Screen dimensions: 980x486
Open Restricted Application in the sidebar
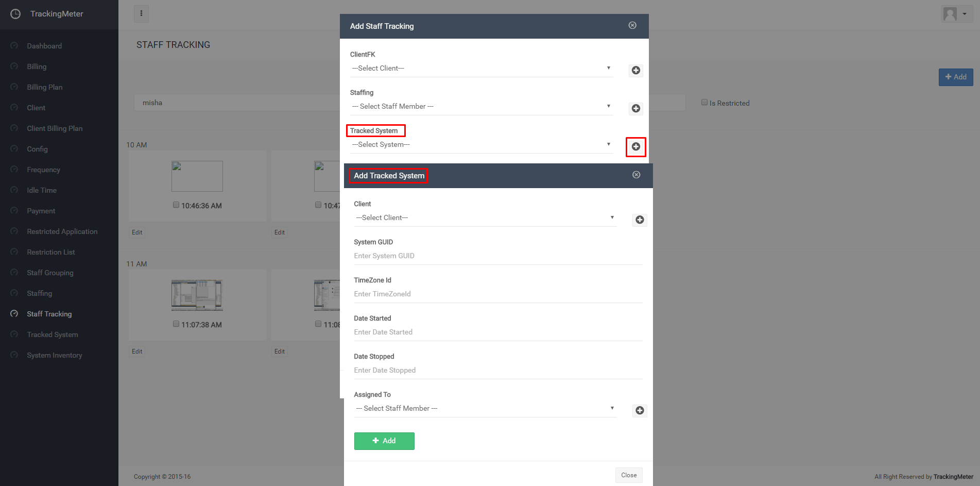pyautogui.click(x=62, y=231)
